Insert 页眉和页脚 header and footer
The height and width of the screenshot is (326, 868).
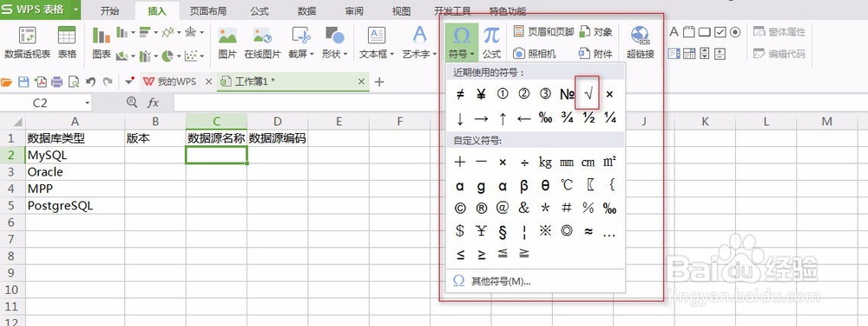coord(543,31)
